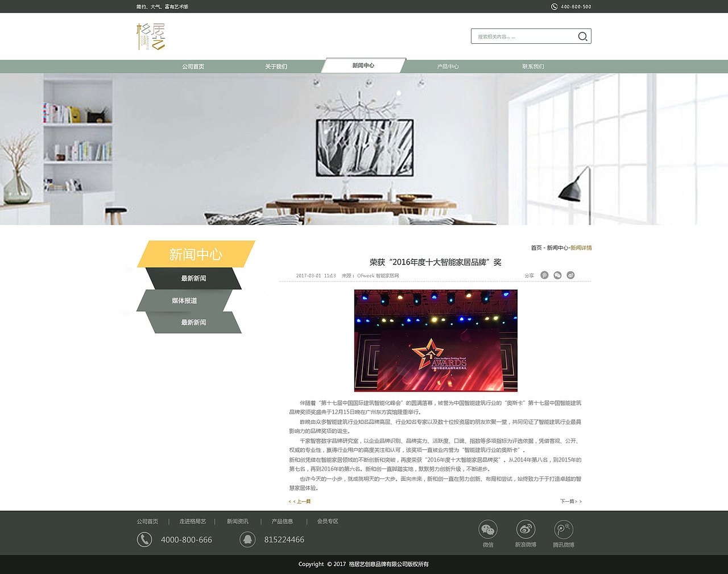This screenshot has height=574, width=728.
Task: Share article via Sina Weibo cloud icon
Action: (570, 275)
